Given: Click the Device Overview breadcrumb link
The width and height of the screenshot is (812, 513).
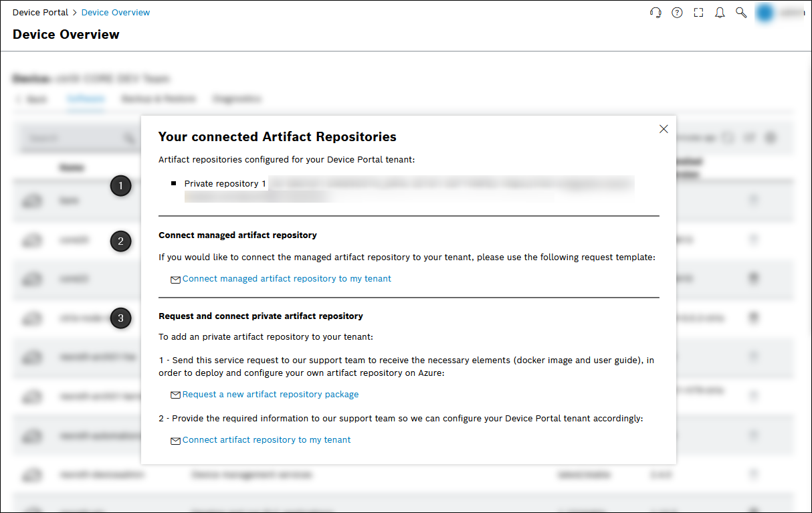Looking at the screenshot, I should pos(116,13).
